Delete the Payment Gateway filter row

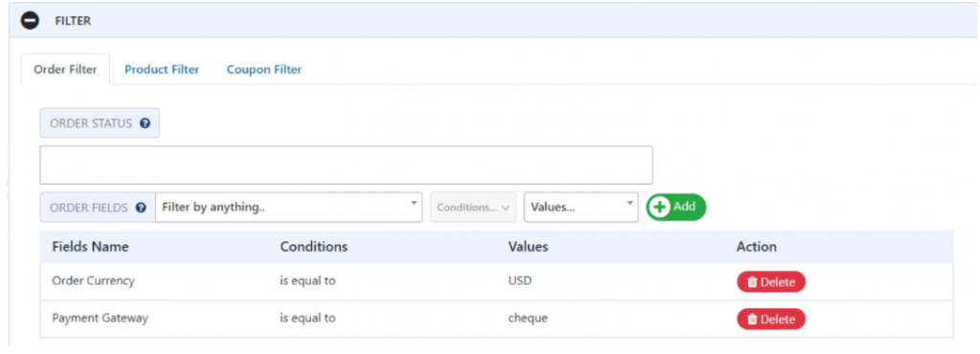(771, 319)
